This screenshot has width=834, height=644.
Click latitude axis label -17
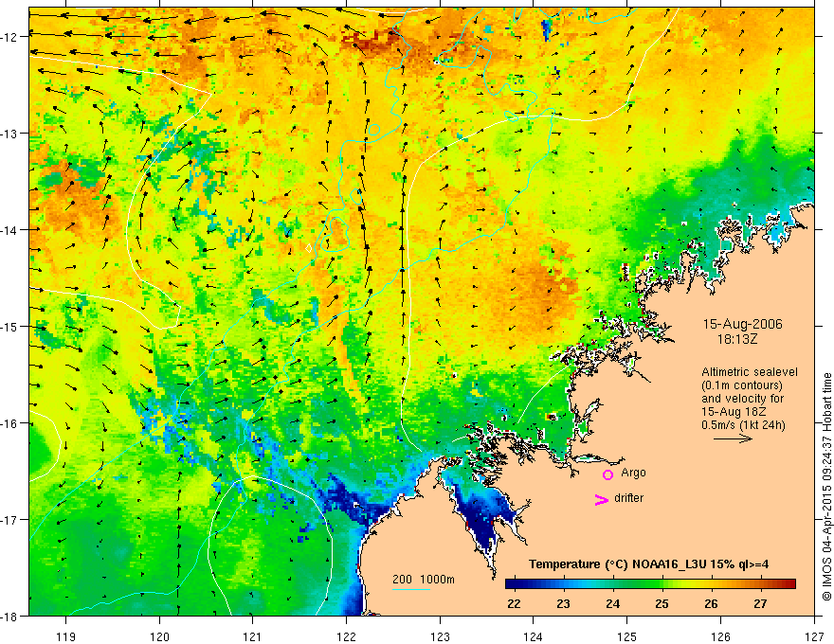tap(9, 520)
